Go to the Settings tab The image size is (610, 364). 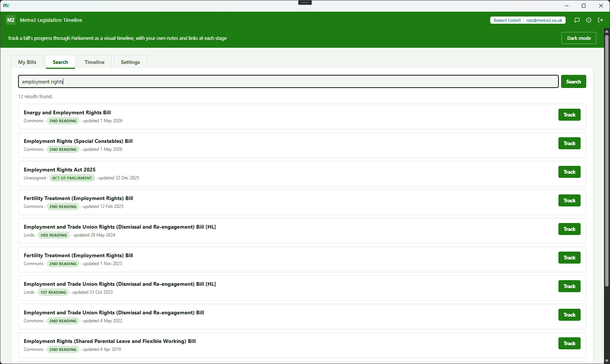130,62
